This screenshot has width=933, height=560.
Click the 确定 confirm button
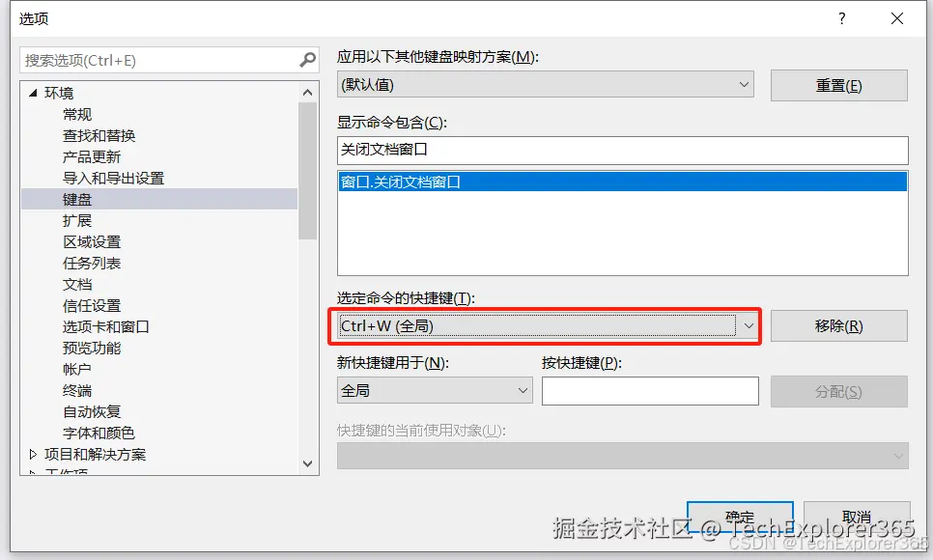[739, 516]
